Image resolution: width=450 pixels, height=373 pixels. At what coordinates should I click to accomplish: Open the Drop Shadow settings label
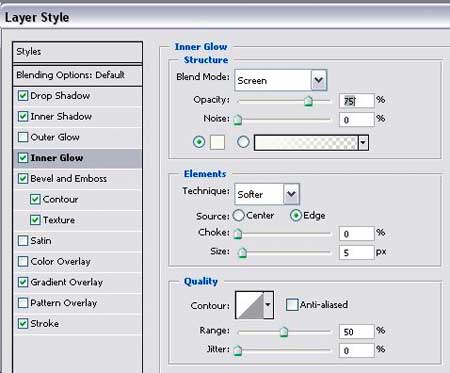tap(60, 96)
